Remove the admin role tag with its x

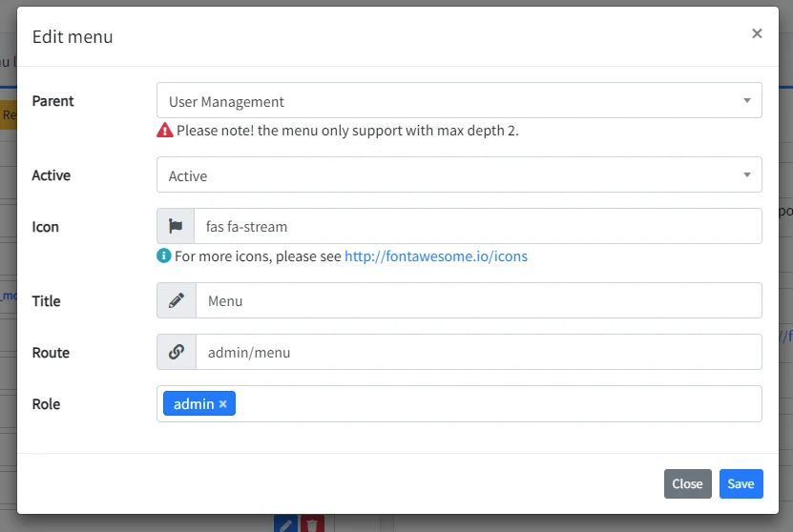223,404
